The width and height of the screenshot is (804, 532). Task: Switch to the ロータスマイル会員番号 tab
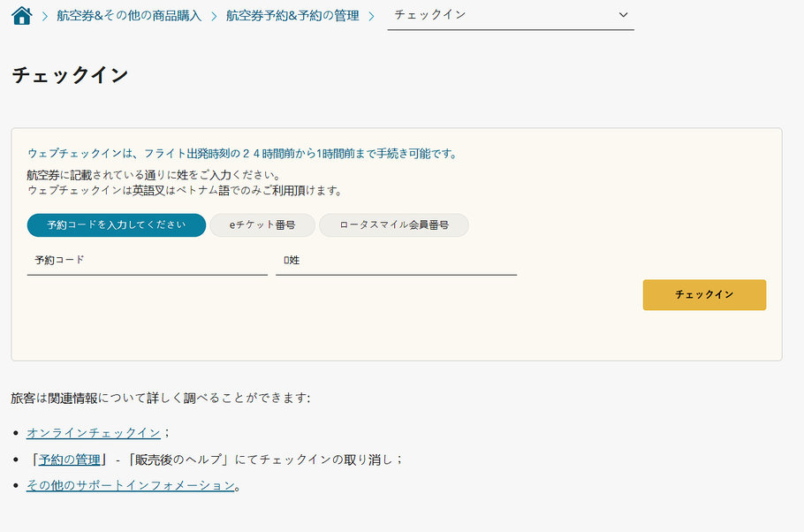point(394,225)
